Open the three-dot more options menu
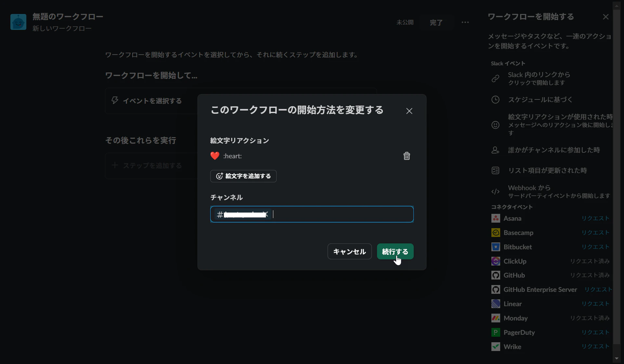 pyautogui.click(x=465, y=22)
